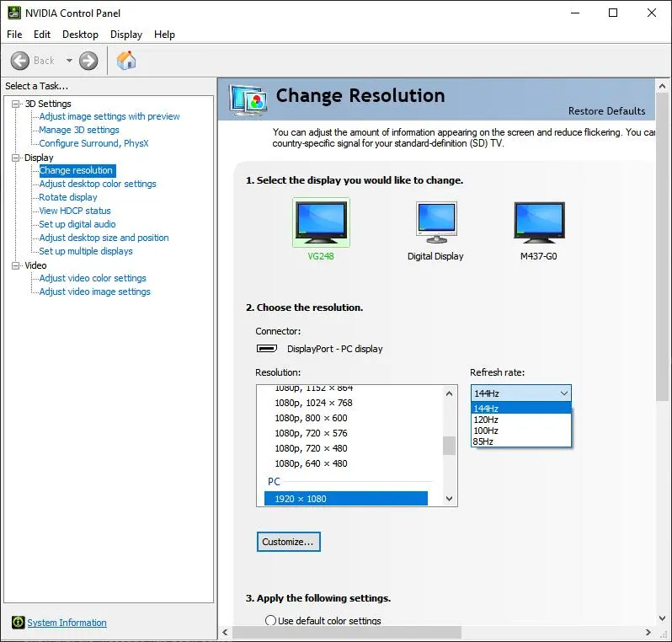Select Change resolution in task tree
Image resolution: width=672 pixels, height=642 pixels.
(x=77, y=170)
